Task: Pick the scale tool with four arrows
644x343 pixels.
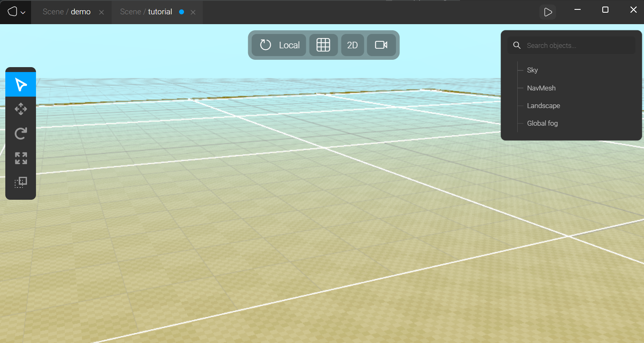Action: point(21,158)
